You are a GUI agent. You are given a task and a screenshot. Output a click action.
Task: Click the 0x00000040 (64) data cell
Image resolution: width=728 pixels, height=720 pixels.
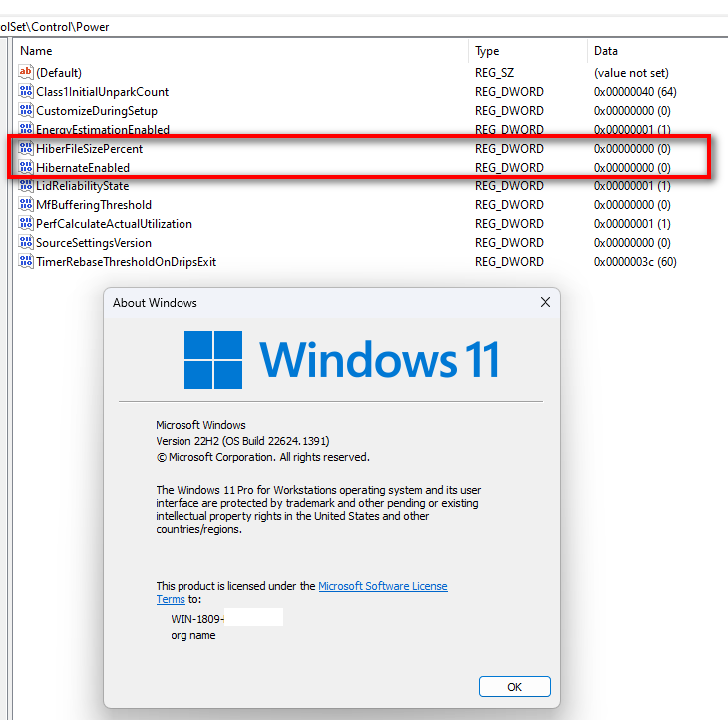pos(635,92)
